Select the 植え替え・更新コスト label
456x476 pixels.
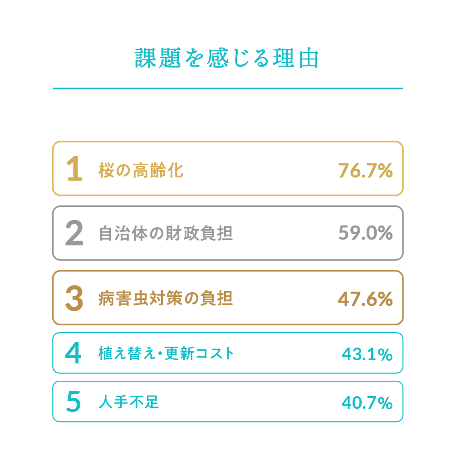[167, 353]
